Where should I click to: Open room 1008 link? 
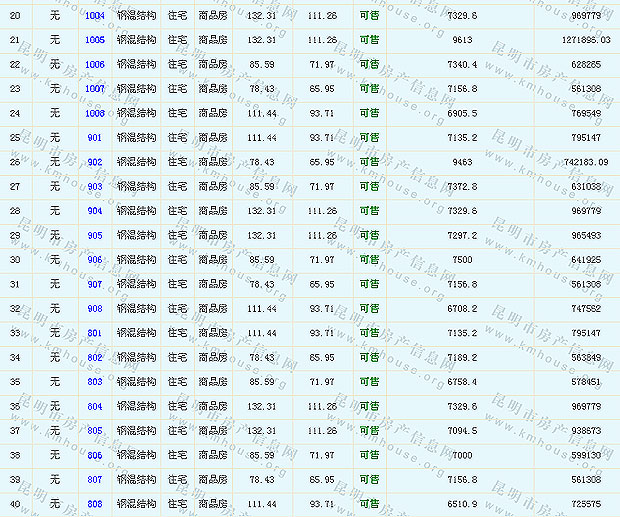tap(95, 114)
